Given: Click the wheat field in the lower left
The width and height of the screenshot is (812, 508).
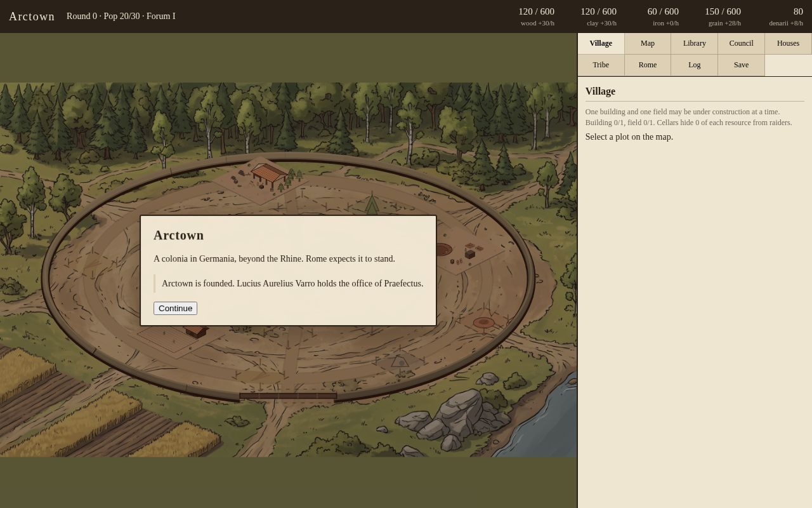Looking at the screenshot, I should click(95, 413).
